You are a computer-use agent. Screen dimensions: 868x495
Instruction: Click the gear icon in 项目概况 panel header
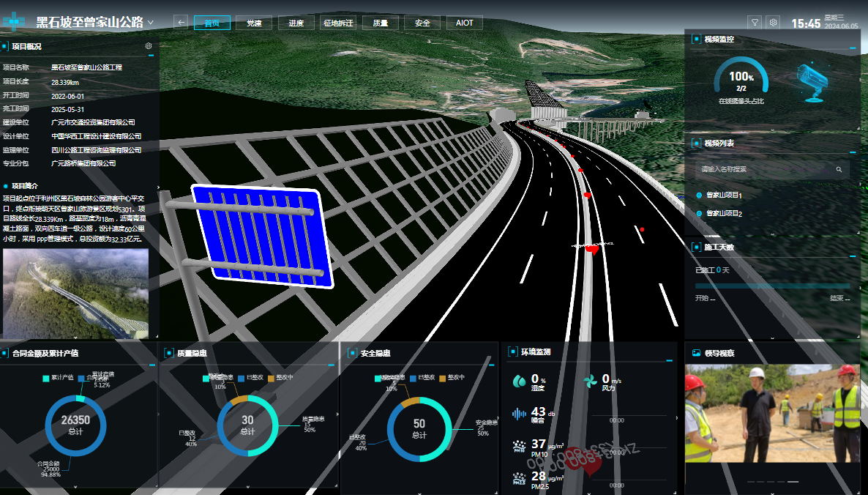click(149, 46)
